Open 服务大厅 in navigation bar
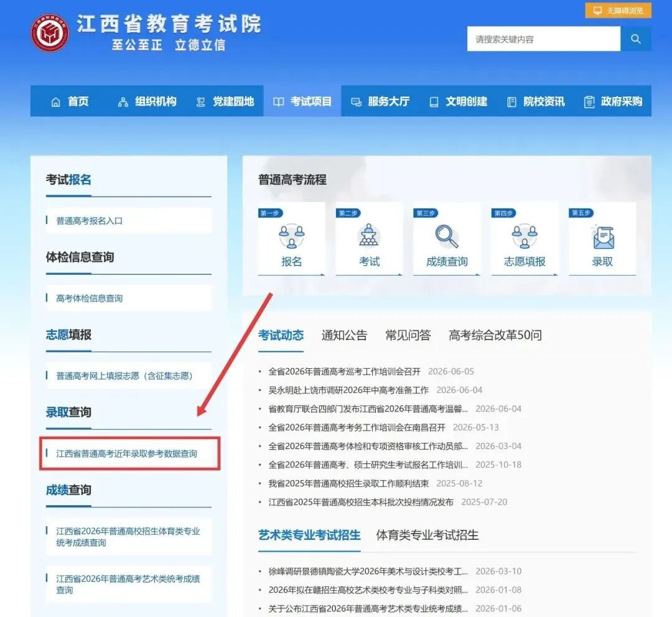Screen dimensions: 672x617 (x=380, y=101)
